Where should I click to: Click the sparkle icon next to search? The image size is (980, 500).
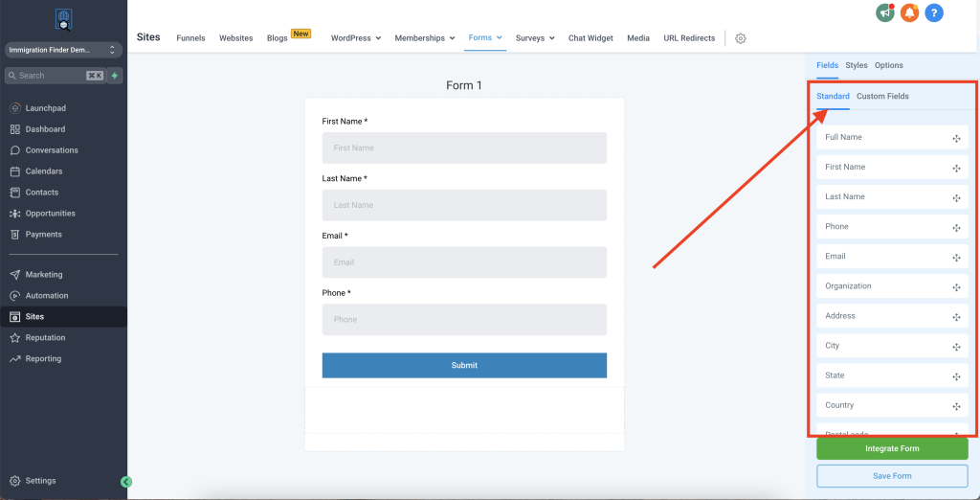pyautogui.click(x=115, y=75)
